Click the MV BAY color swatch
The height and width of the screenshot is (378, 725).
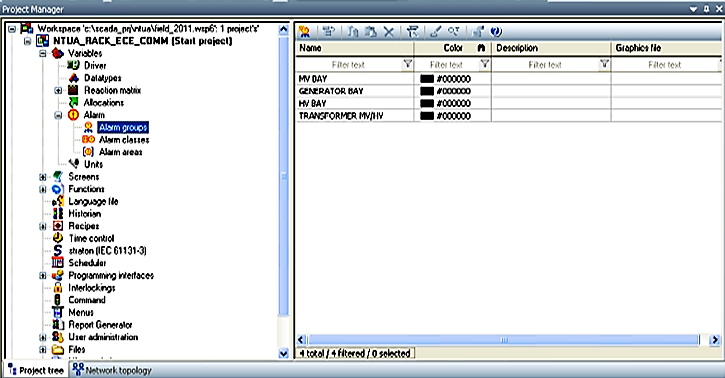tap(427, 79)
